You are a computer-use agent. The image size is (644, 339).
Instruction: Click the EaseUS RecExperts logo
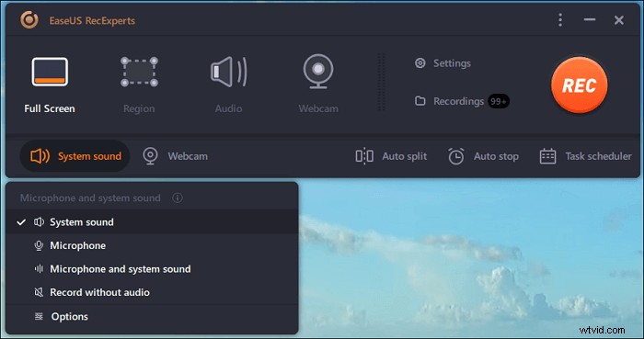[29, 19]
